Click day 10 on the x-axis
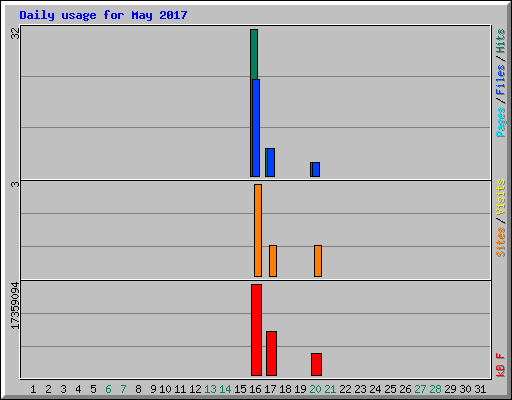512x400 pixels. tap(165, 389)
